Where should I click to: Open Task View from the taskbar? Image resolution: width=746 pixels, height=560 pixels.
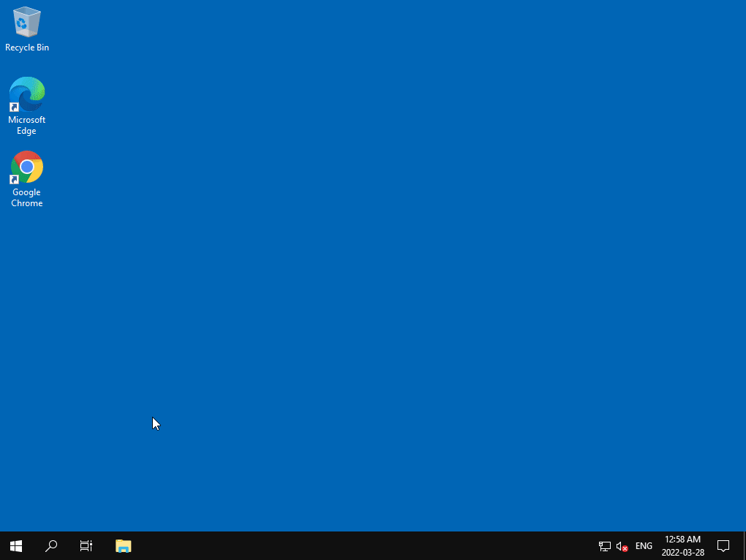(86, 545)
